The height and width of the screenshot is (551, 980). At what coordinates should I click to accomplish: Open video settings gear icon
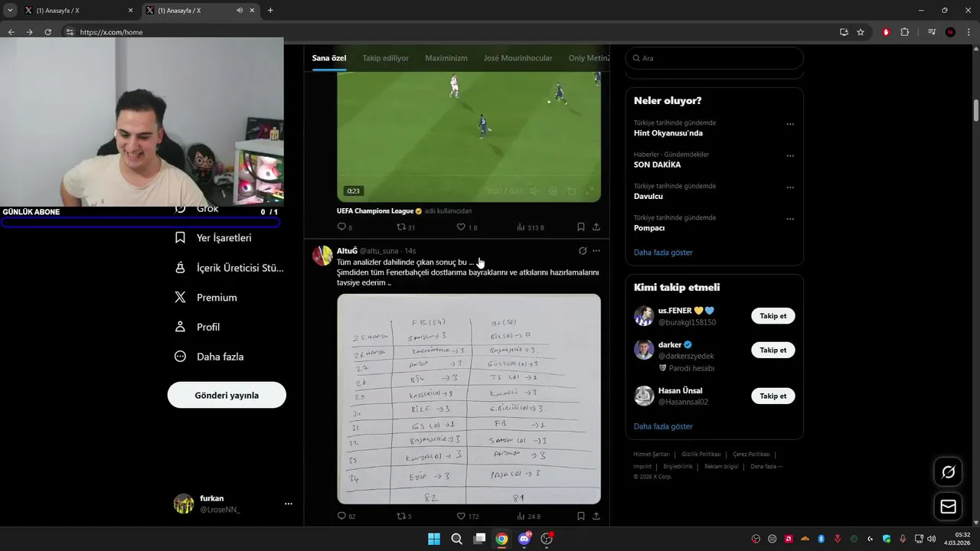[x=552, y=191]
